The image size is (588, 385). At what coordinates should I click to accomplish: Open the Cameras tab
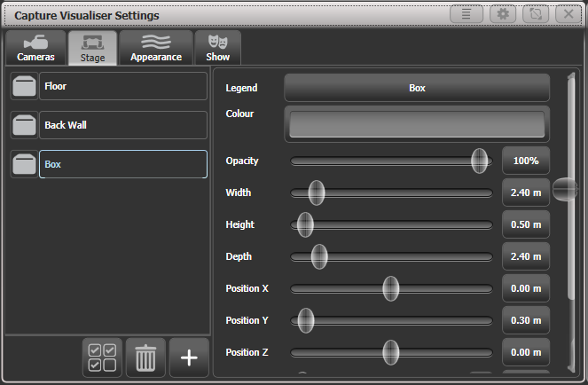[x=35, y=48]
